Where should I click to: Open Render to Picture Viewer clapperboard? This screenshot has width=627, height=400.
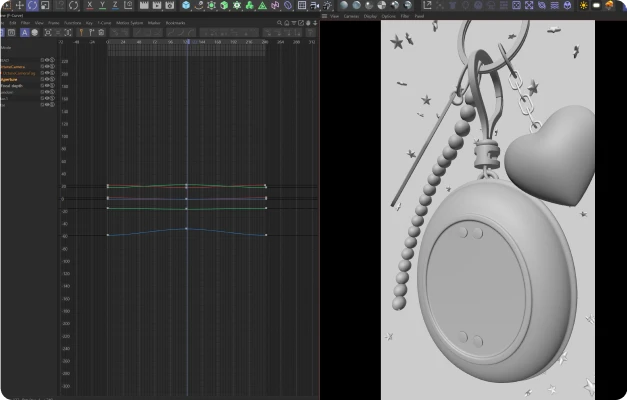click(x=157, y=5)
